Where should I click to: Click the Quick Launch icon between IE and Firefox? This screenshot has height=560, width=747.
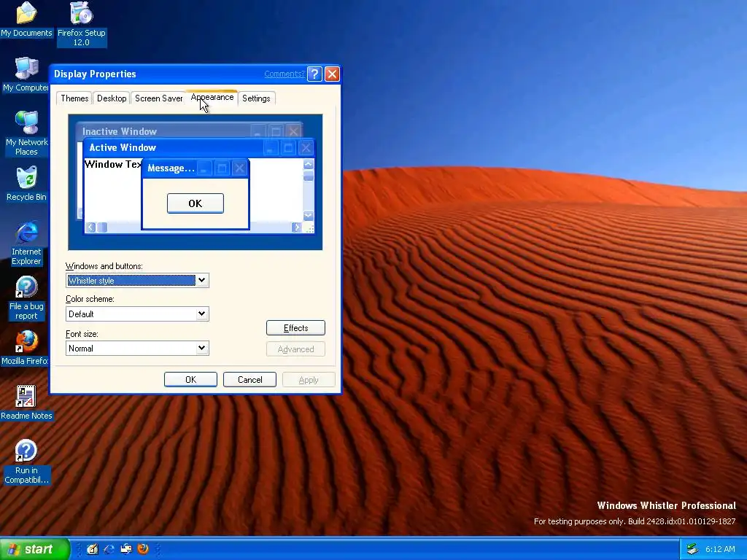click(x=125, y=549)
